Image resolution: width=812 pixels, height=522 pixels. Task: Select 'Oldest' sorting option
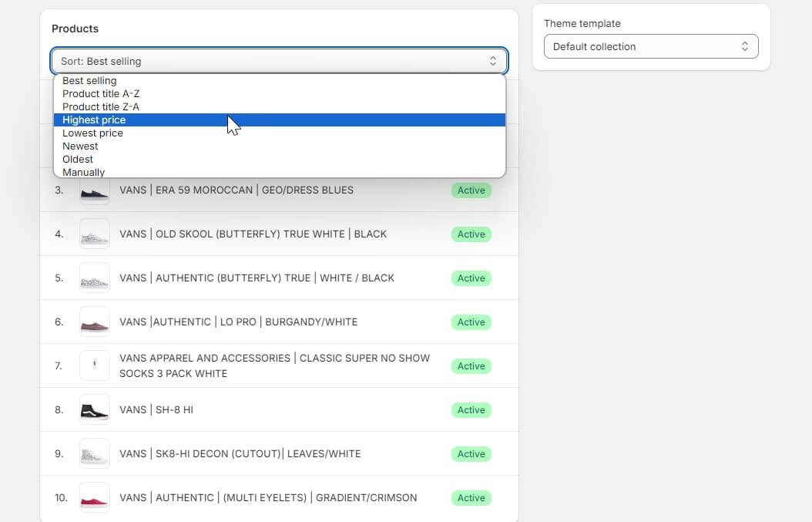pyautogui.click(x=77, y=159)
